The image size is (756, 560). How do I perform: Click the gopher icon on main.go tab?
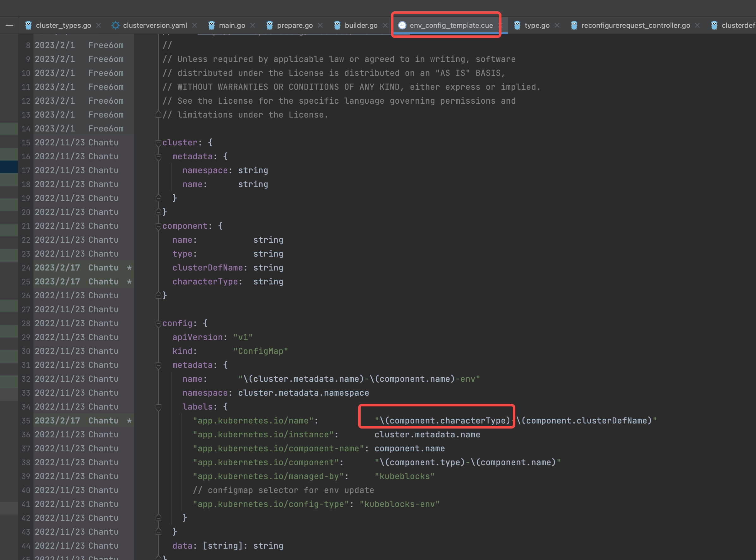pos(212,25)
